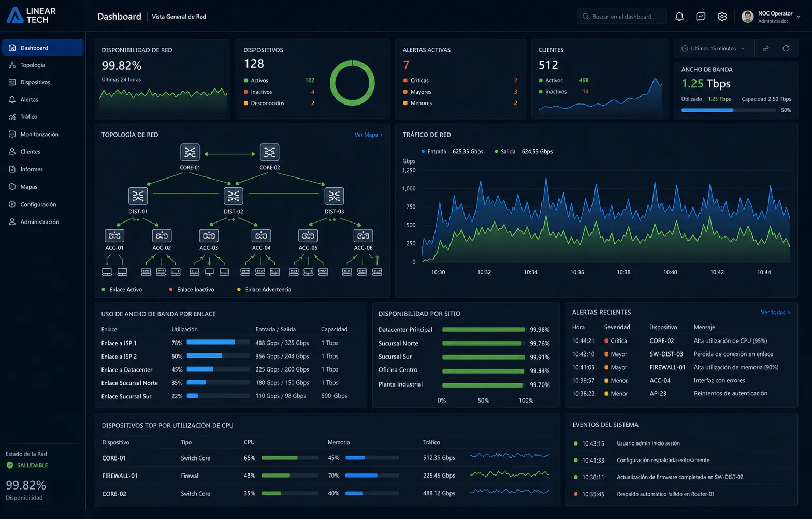Click the SW-DIST-03 alert row
This screenshot has height=519, width=812.
point(682,354)
